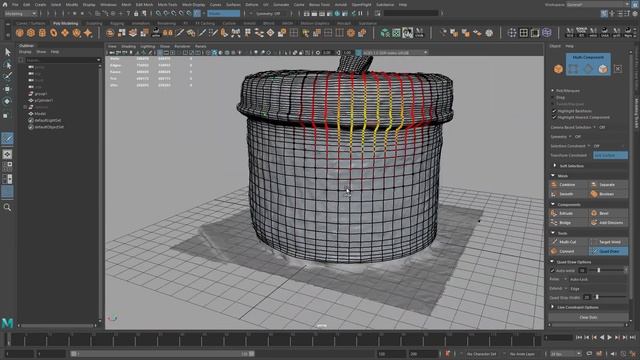
Task: Select object mode cube icon in Modeling Toolkit
Action: pyautogui.click(x=558, y=69)
